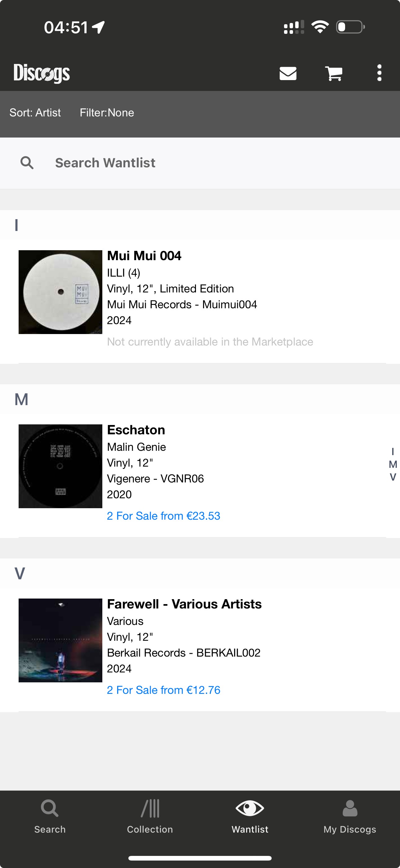This screenshot has height=868, width=400.
Task: Open the Filter:None dropdown
Action: tap(107, 113)
